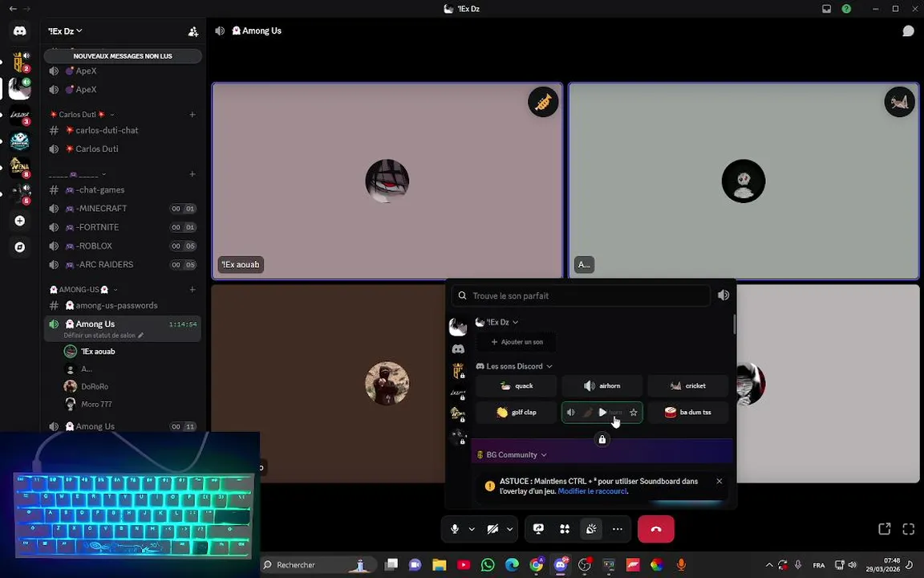Open Discord home direct messages
The width and height of the screenshot is (924, 578).
19,31
